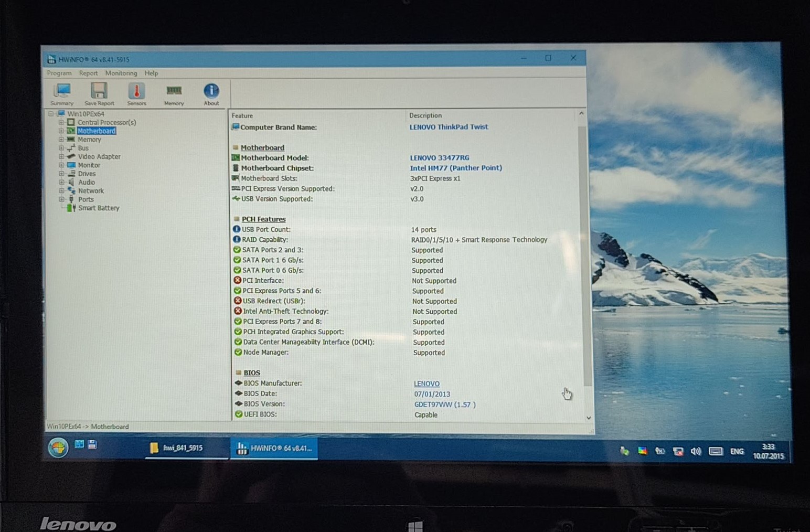This screenshot has width=810, height=532.
Task: Click the GDET97WW (1.57) BIOS version
Action: tap(445, 405)
